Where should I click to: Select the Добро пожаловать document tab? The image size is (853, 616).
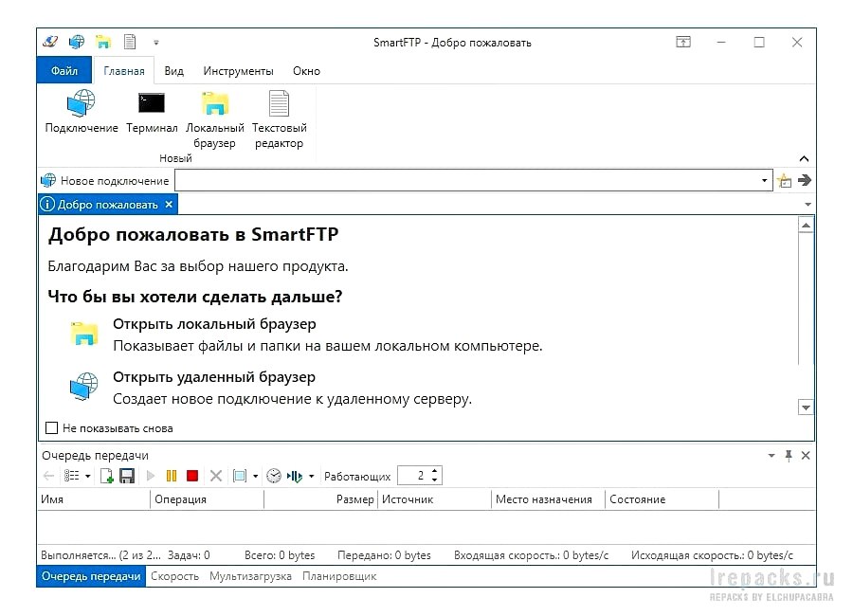(x=108, y=205)
